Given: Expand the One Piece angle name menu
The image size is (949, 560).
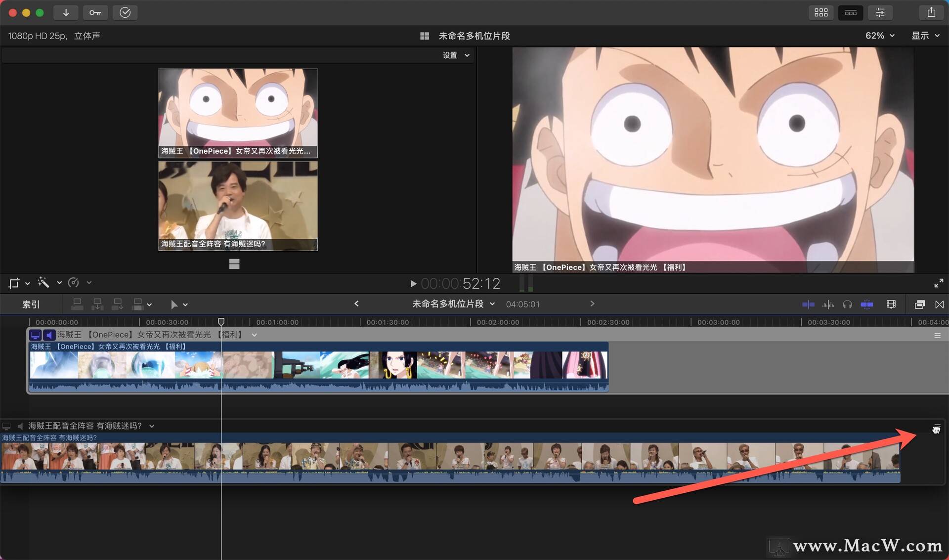Looking at the screenshot, I should point(254,335).
